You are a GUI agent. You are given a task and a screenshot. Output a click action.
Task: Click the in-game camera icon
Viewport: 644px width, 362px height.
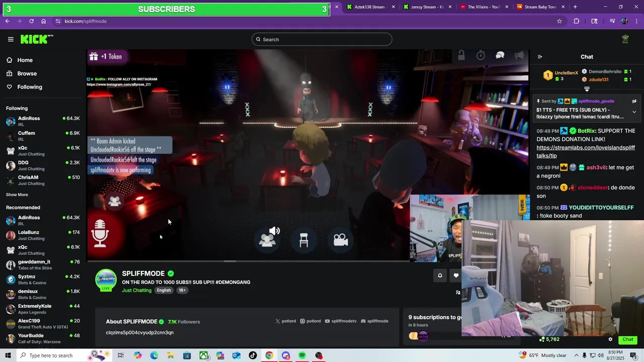point(341,240)
